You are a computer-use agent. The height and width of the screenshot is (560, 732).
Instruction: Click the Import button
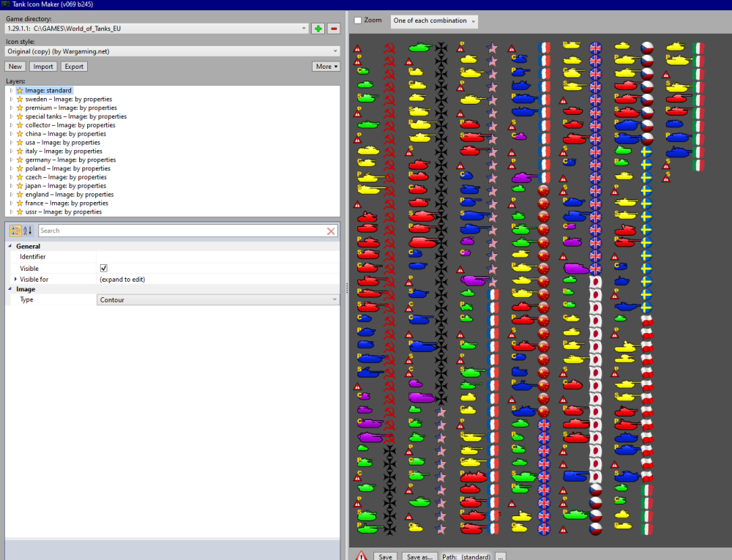[x=43, y=67]
